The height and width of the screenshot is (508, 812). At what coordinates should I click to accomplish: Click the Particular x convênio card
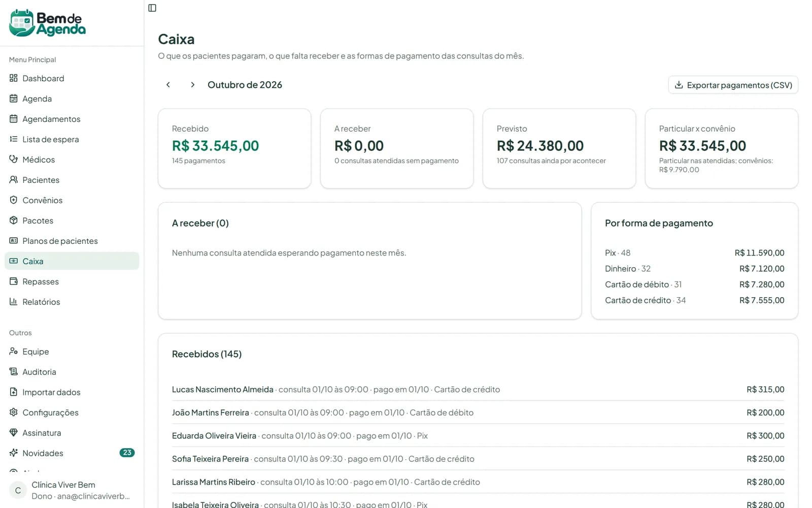click(722, 148)
